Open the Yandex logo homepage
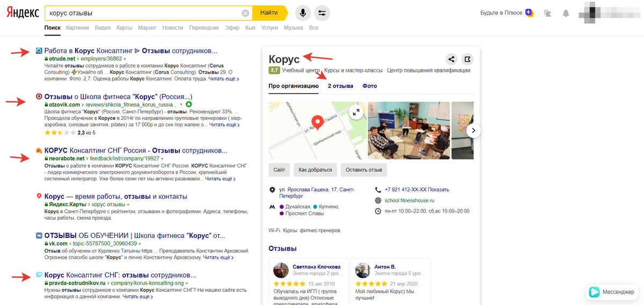The image size is (644, 305). (23, 12)
